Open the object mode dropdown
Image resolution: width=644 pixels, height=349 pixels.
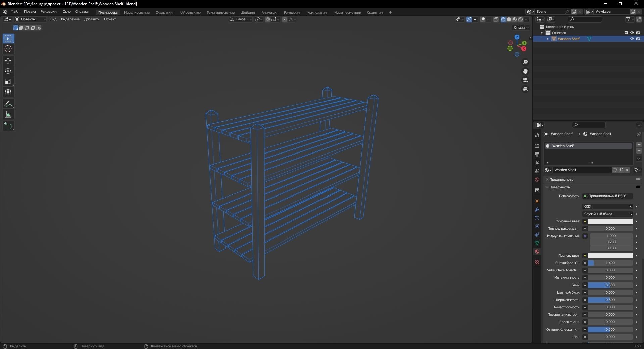(30, 19)
